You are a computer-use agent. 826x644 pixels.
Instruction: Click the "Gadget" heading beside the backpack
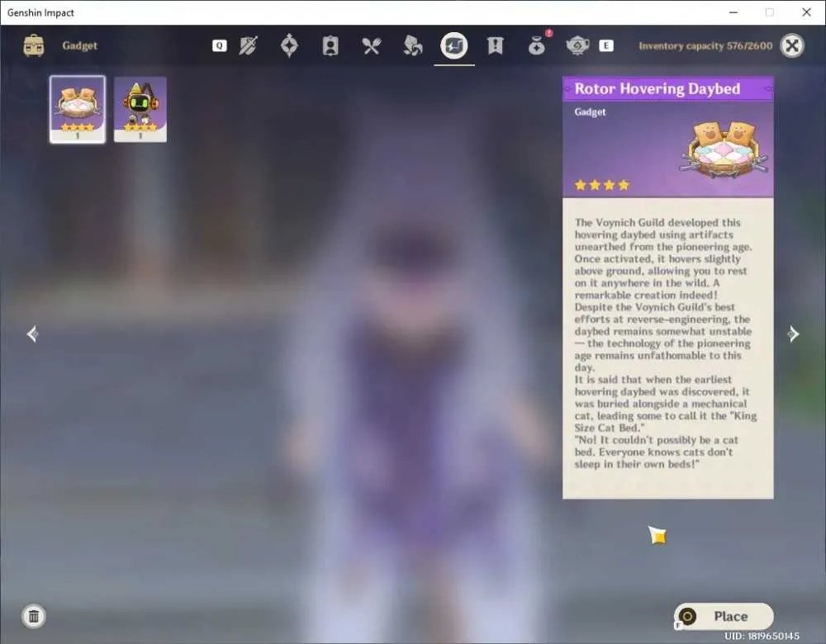click(x=79, y=45)
